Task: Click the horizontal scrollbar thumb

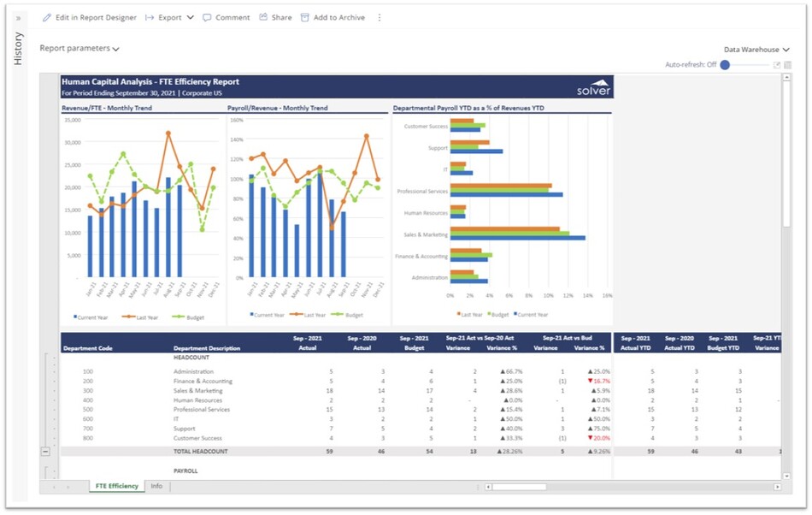Action: [518, 487]
